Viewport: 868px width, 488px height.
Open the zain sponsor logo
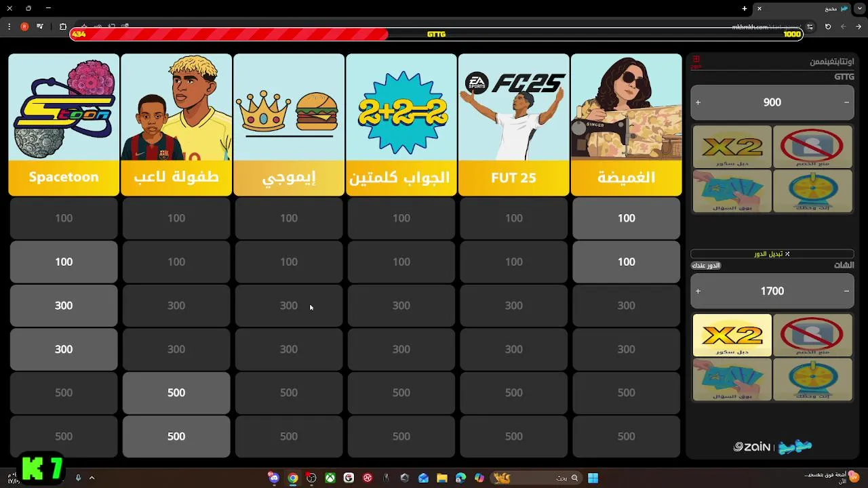[x=752, y=447]
